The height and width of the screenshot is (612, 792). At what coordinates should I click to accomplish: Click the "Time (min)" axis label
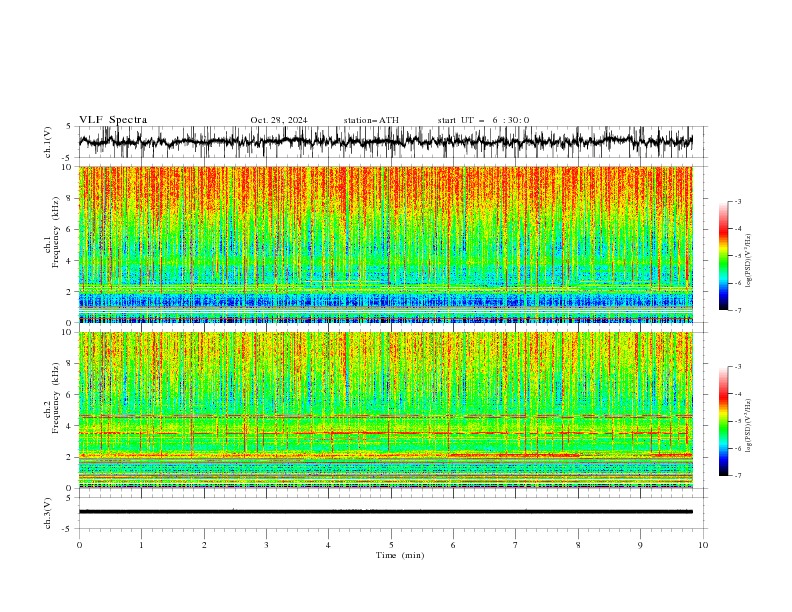(x=400, y=555)
